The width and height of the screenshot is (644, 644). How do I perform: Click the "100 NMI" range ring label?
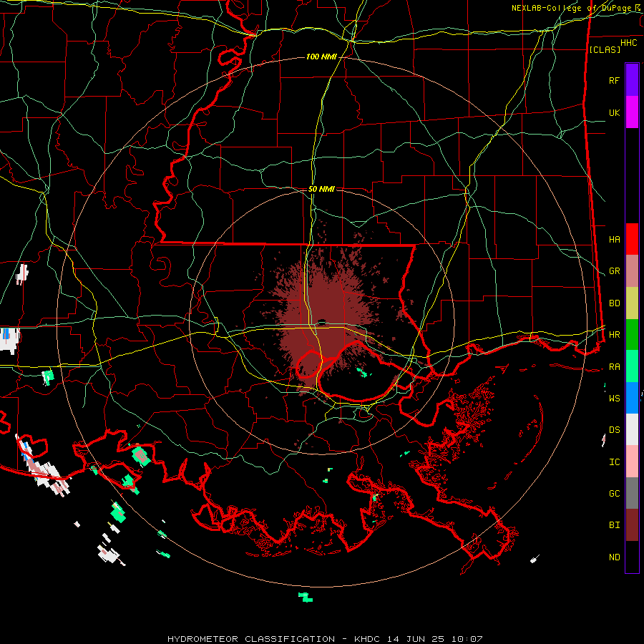321,57
